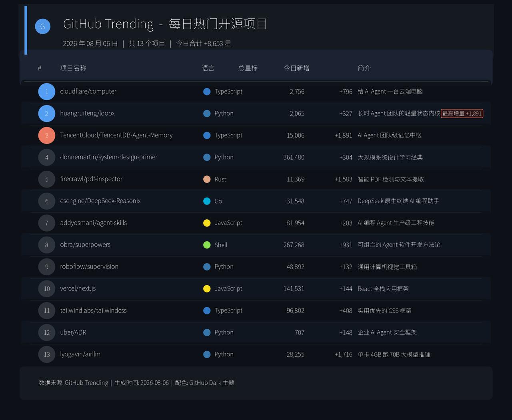Open lyogavin/airllm repository

click(x=80, y=354)
